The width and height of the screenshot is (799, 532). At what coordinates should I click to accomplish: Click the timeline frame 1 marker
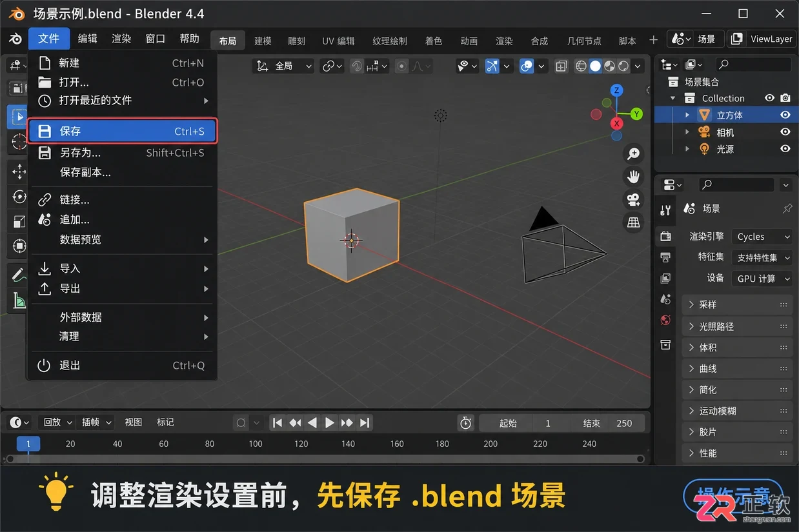tap(28, 444)
